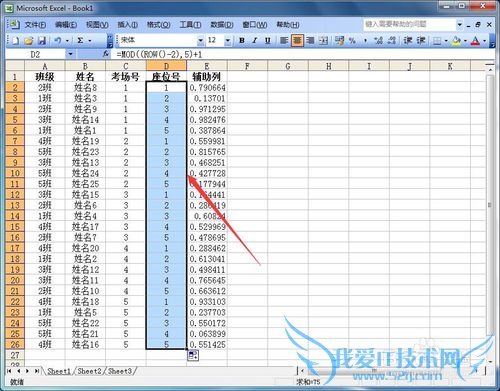Select column D header
Screen dimensions: 500x391
[x=166, y=66]
